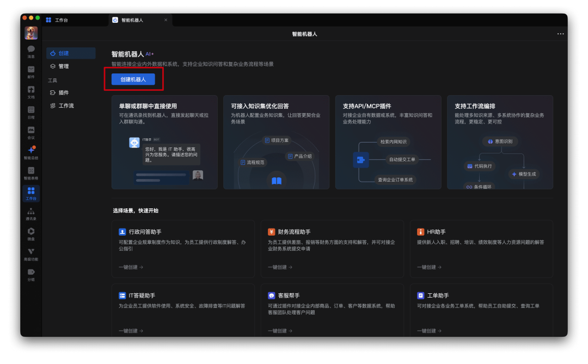Open the 邮件 (Mail) icon in sidebar
This screenshot has height=364, width=588.
click(31, 71)
